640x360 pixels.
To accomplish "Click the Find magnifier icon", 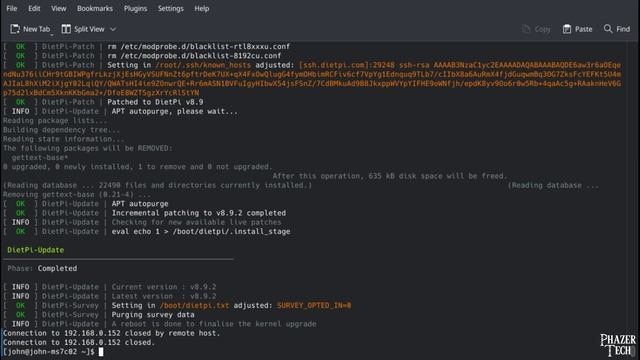I will [608, 29].
